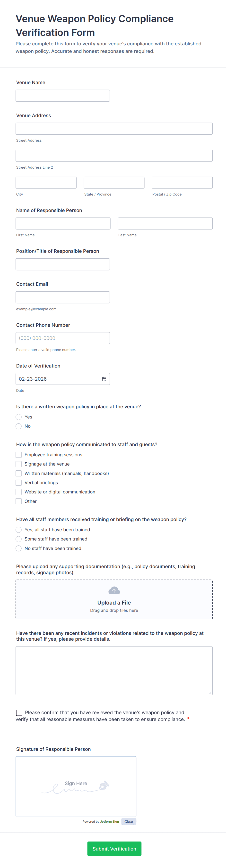Click the pen icon in signature box

pos(104,786)
